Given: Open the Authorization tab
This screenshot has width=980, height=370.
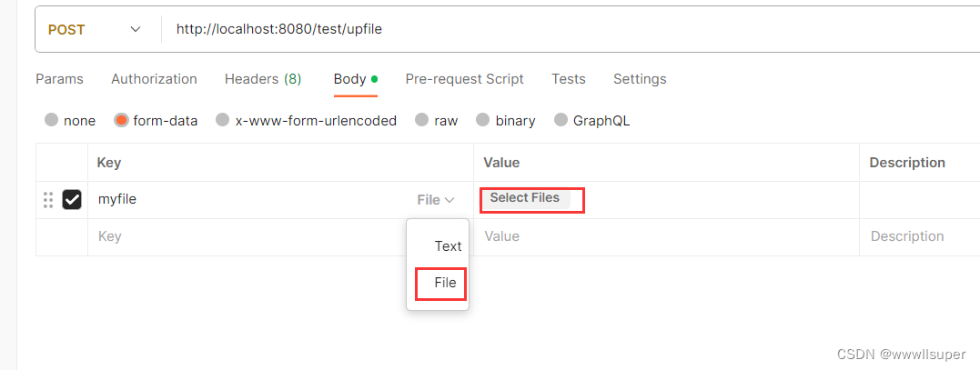Looking at the screenshot, I should click(154, 79).
